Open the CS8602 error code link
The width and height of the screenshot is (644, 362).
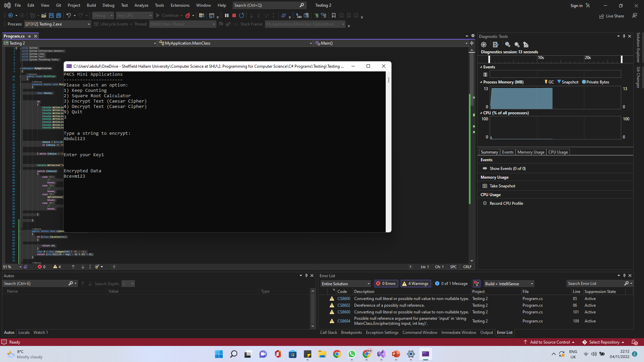coord(343,305)
